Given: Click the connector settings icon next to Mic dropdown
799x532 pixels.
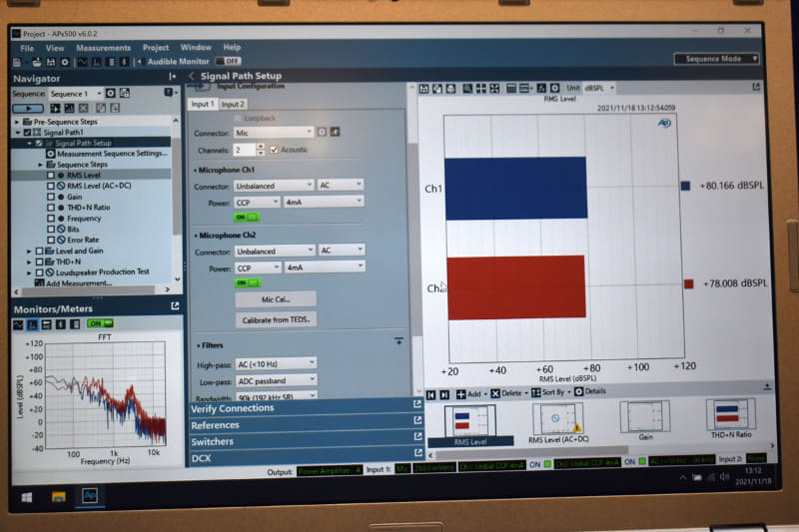Looking at the screenshot, I should 322,133.
